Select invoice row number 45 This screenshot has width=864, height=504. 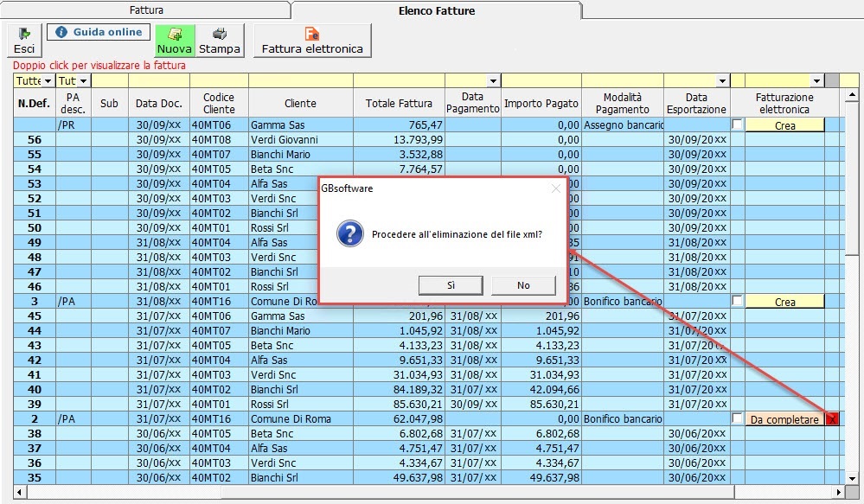pyautogui.click(x=35, y=316)
